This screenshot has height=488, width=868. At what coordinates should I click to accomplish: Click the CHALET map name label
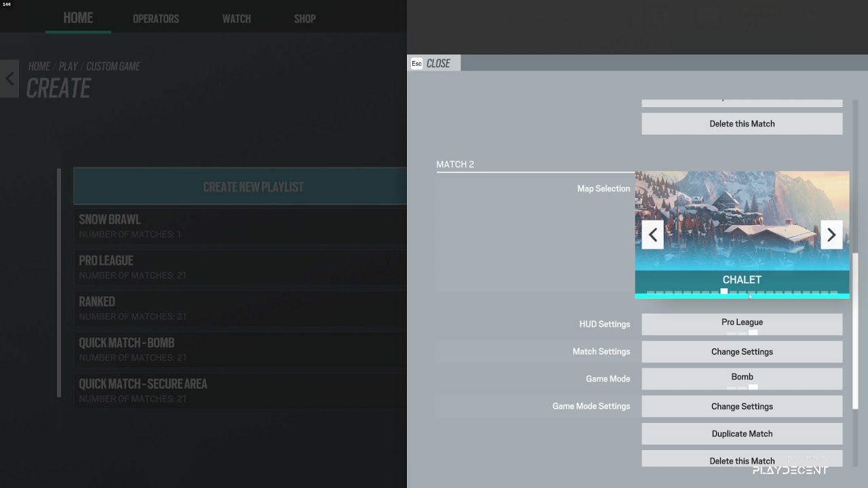[x=742, y=279]
